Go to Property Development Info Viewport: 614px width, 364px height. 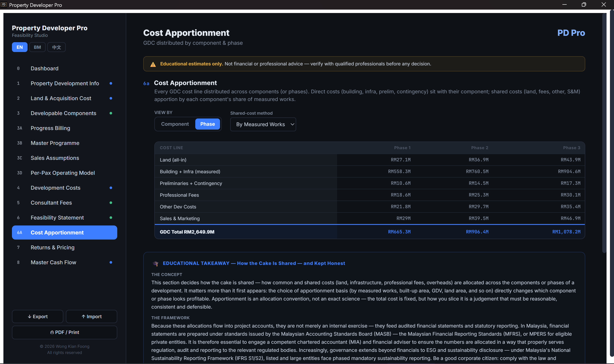(x=65, y=83)
